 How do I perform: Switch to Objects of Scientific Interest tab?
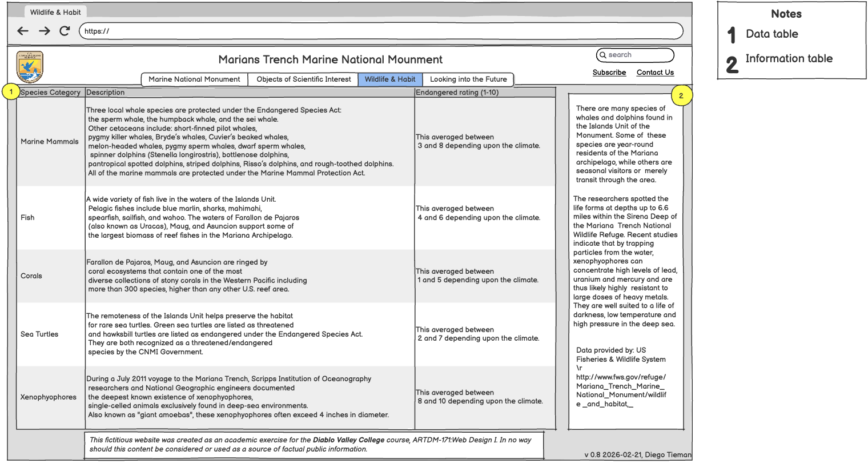click(x=303, y=79)
